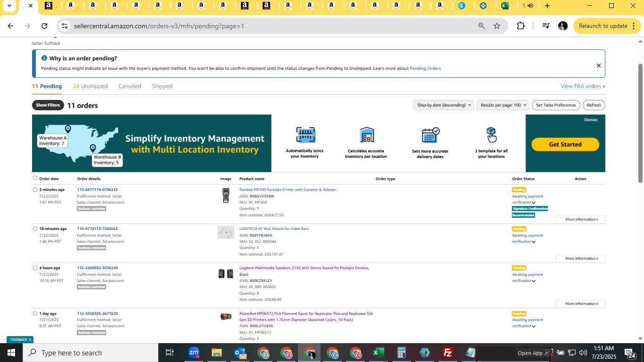Click the page vertical scrollbar thumb

[x=640, y=123]
